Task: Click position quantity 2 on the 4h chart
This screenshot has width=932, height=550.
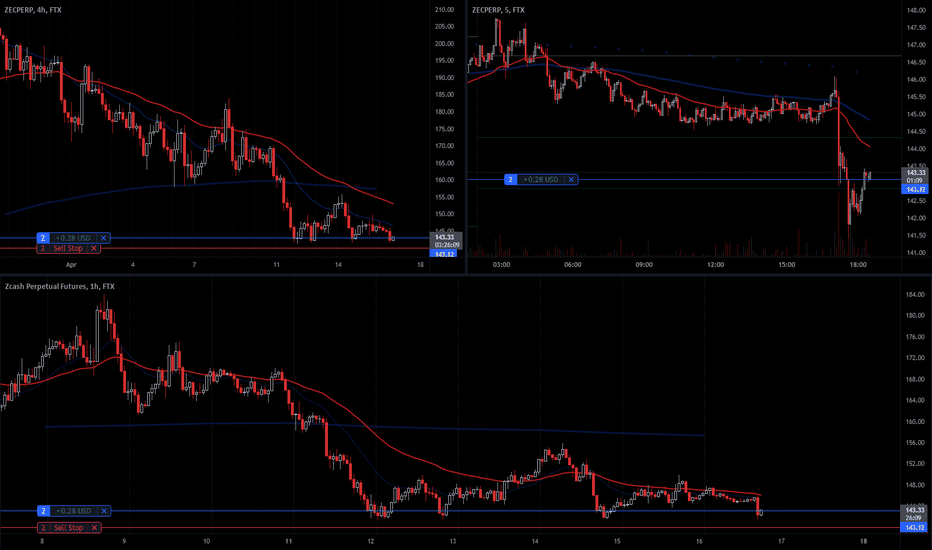Action: click(43, 238)
